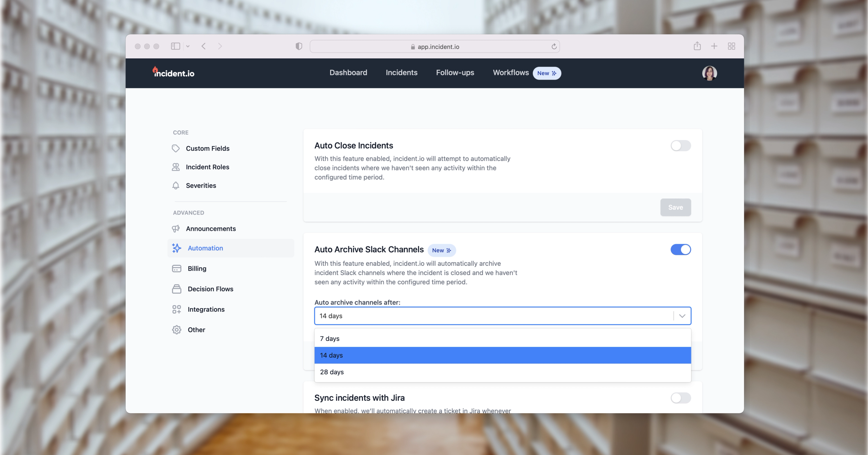Open the Workflows nav item
Viewport: 868px width, 455px height.
[511, 73]
